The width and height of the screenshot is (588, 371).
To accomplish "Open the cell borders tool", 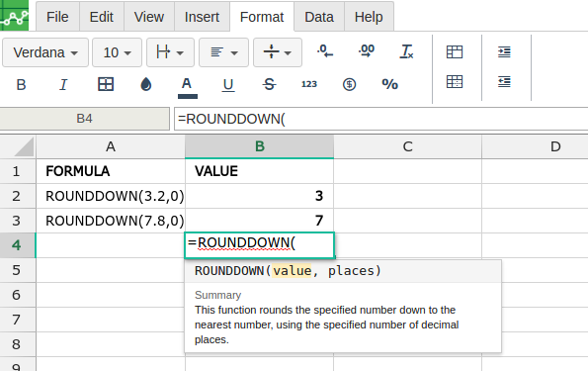I will [x=106, y=84].
